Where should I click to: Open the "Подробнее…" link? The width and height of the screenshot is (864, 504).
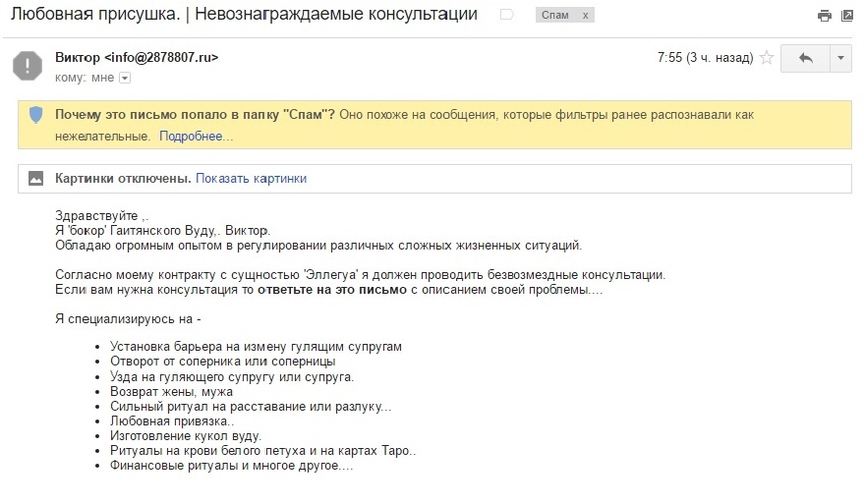point(196,136)
